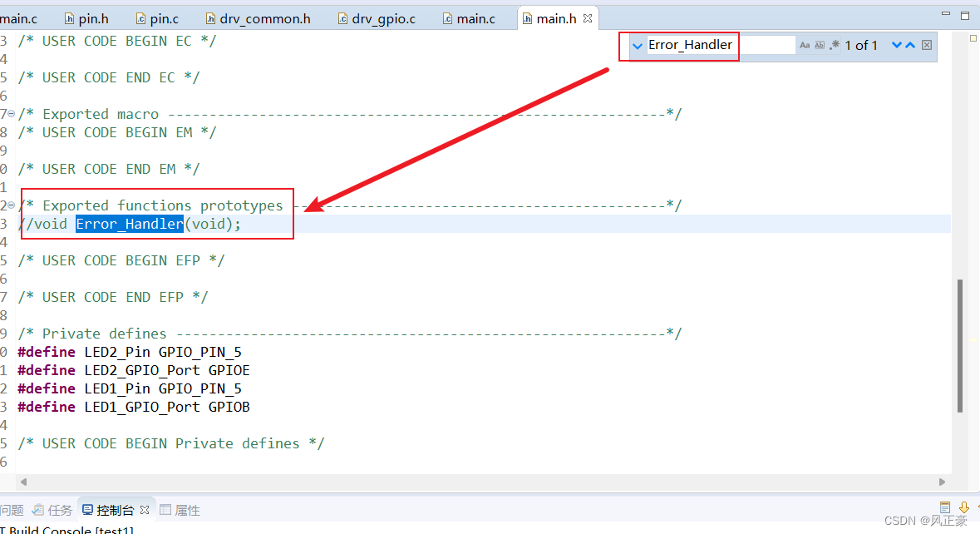
Task: Collapse the Exported macro comment fold
Action: point(12,114)
